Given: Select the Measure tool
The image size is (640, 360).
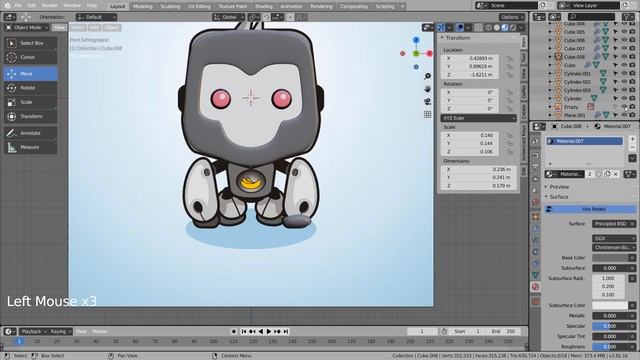Looking at the screenshot, I should click(31, 147).
